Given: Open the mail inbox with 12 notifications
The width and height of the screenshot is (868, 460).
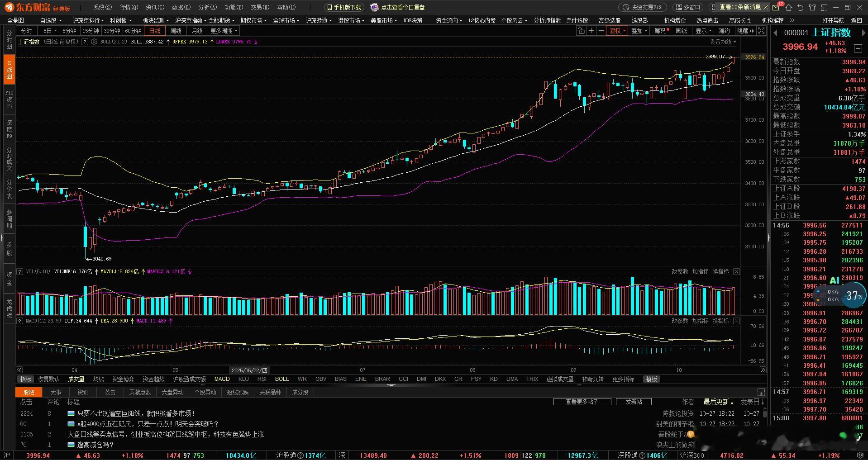Looking at the screenshot, I should (776, 7).
